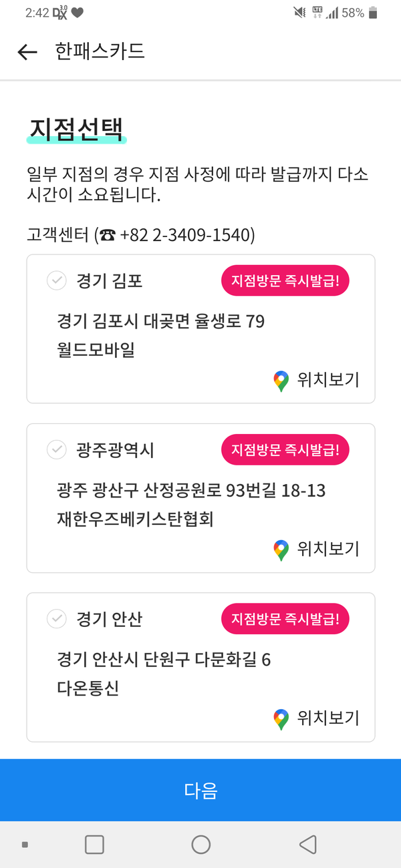Tap 위치보기 link for 광주 branch
Screen dimensions: 401x868
[328, 549]
